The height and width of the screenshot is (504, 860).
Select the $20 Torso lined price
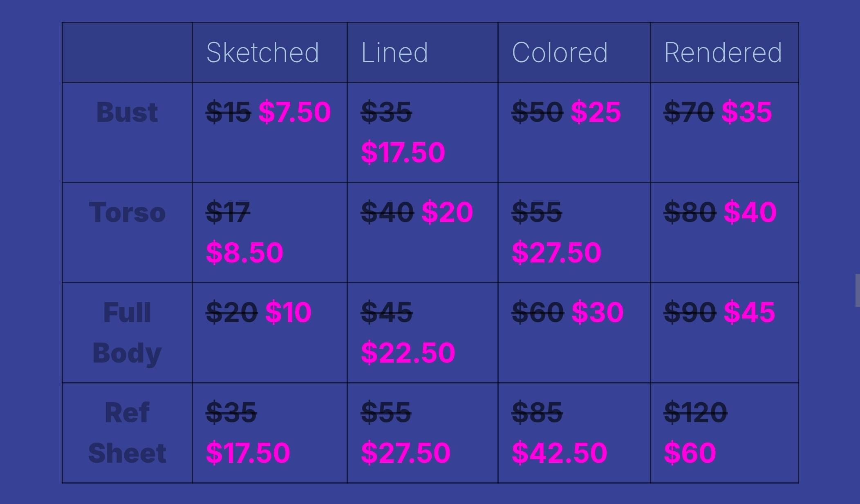pos(447,212)
